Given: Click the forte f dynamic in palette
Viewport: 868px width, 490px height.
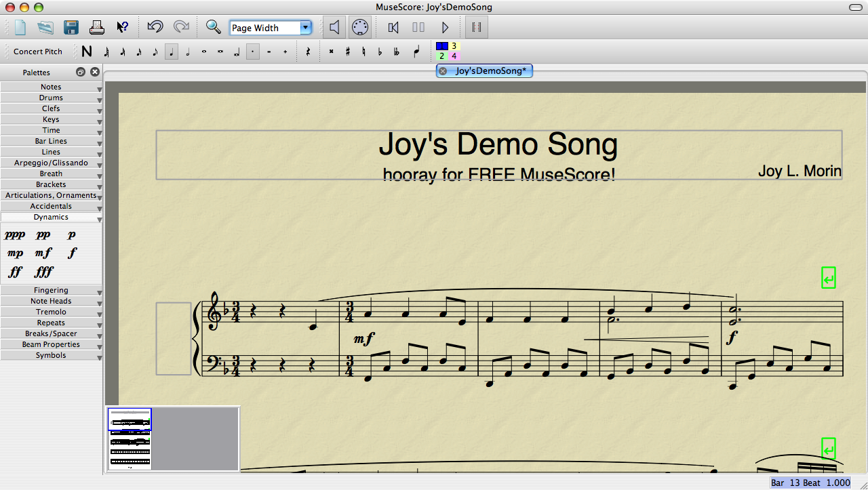Looking at the screenshot, I should pyautogui.click(x=72, y=253).
